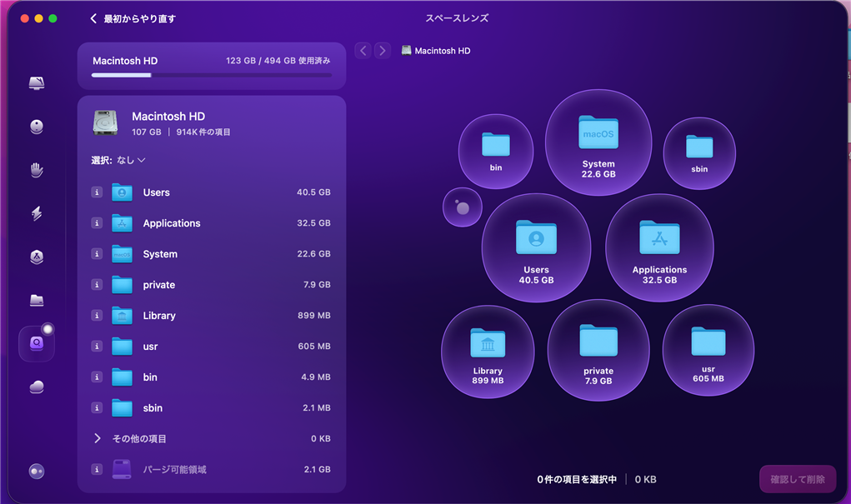Click the Macintosh HD drive icon in panel
Viewport: 851px width, 504px height.
(x=105, y=122)
